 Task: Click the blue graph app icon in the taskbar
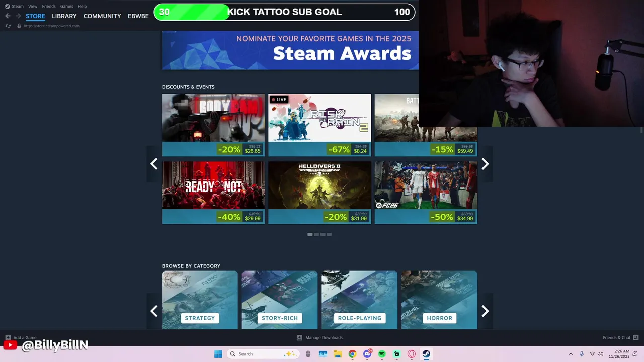pyautogui.click(x=323, y=354)
